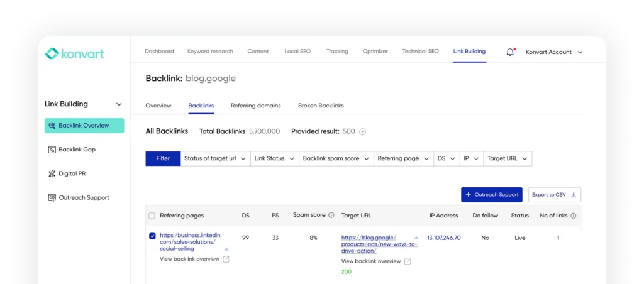Open the Referring page filter dropdown
This screenshot has height=284, width=644.
click(404, 158)
